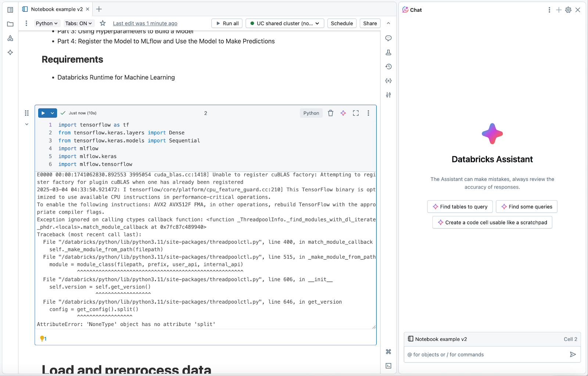Image resolution: width=588 pixels, height=376 pixels.
Task: Toggle the Tabs: ON setting
Action: click(x=79, y=23)
